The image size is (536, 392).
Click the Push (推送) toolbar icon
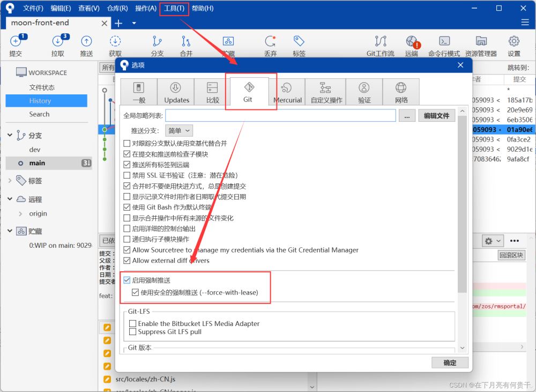coord(86,41)
